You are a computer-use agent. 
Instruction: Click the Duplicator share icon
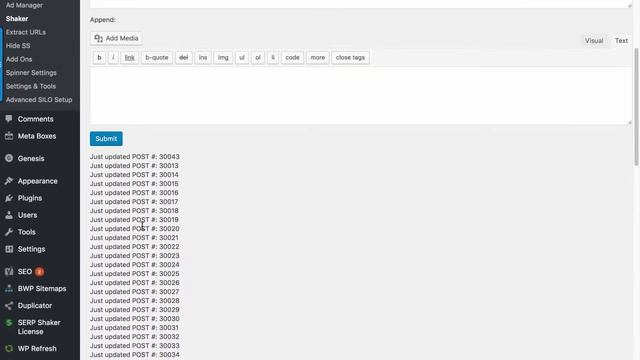9,305
